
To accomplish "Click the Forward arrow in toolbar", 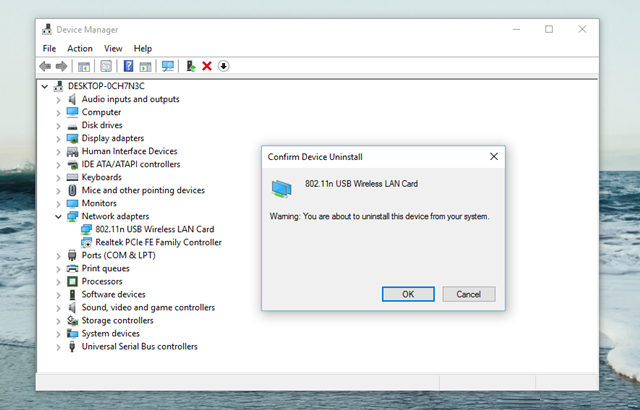I will 61,66.
